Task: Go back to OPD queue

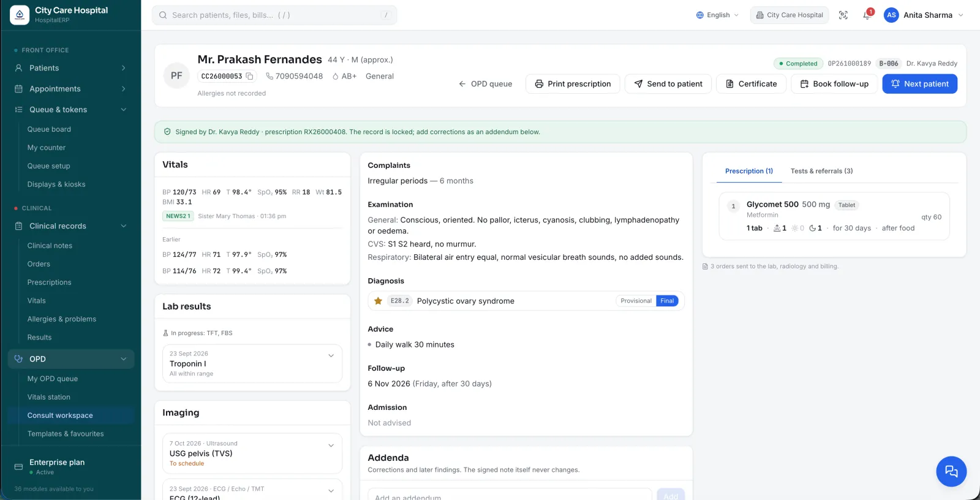Action: coord(485,84)
